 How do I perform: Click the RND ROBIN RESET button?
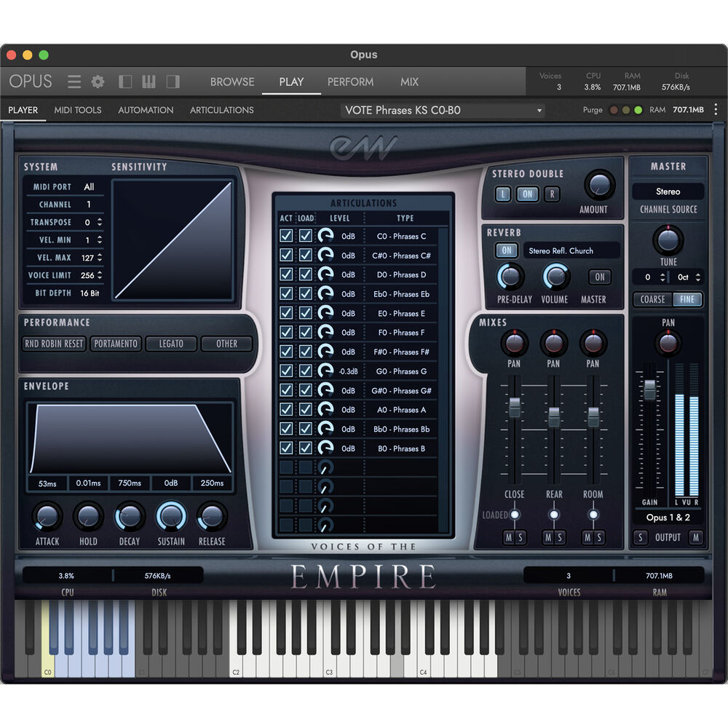pyautogui.click(x=54, y=344)
